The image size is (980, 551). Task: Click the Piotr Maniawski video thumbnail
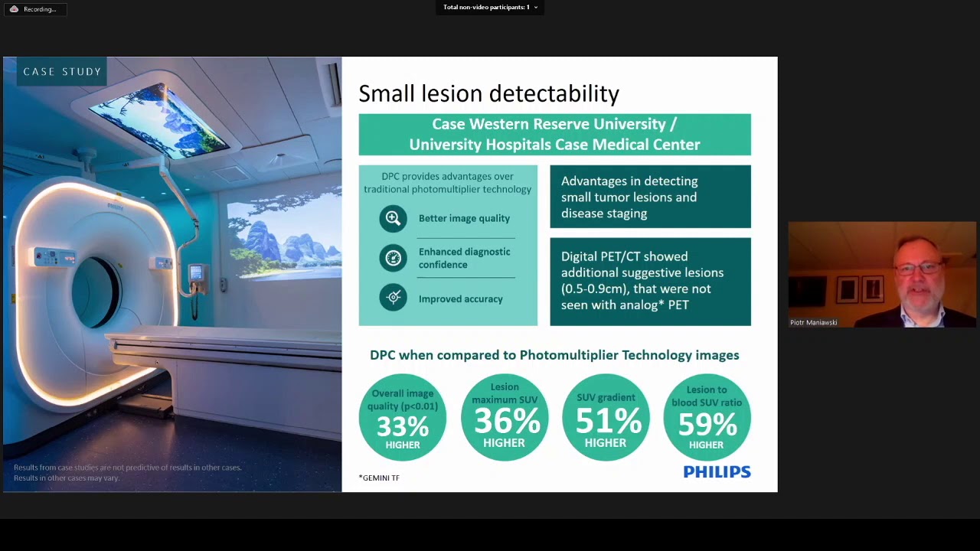click(x=882, y=275)
